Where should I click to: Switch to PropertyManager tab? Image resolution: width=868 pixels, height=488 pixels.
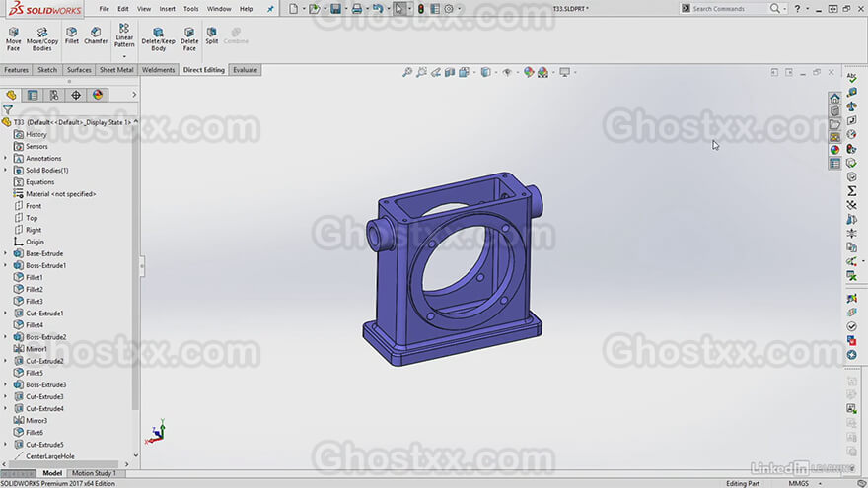(x=33, y=95)
